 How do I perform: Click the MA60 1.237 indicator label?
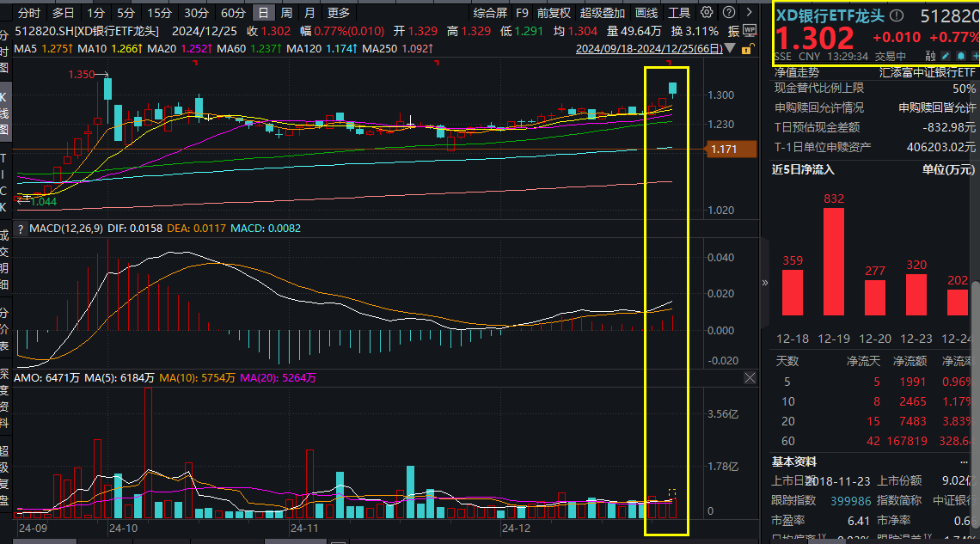(249, 49)
